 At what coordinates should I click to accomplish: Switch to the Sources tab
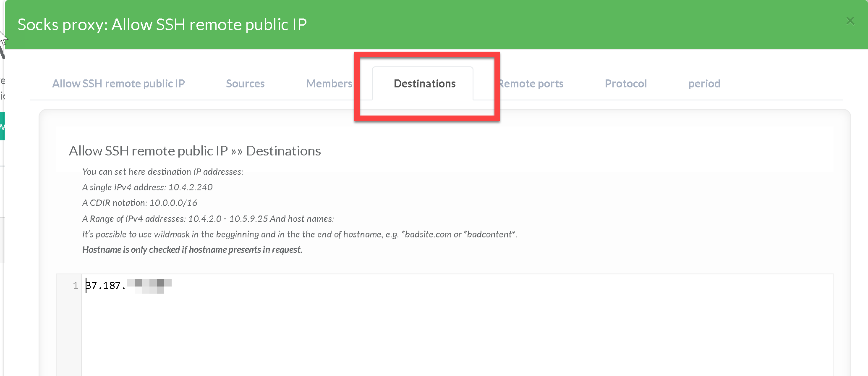(x=245, y=84)
